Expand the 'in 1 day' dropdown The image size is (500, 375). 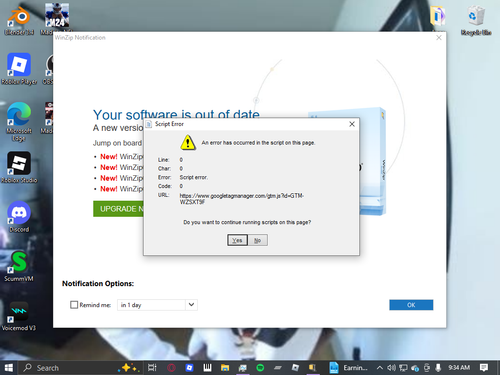point(191,305)
